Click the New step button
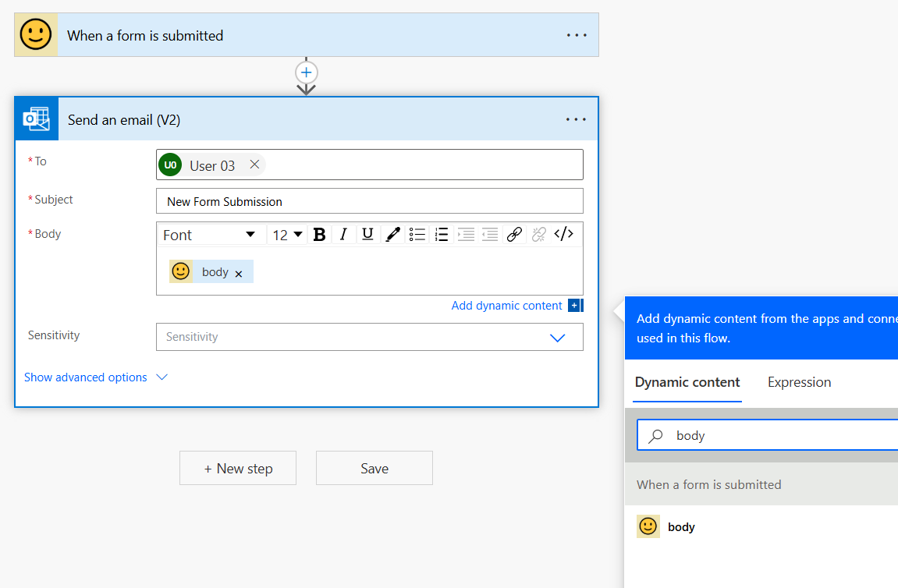898x588 pixels. [238, 469]
